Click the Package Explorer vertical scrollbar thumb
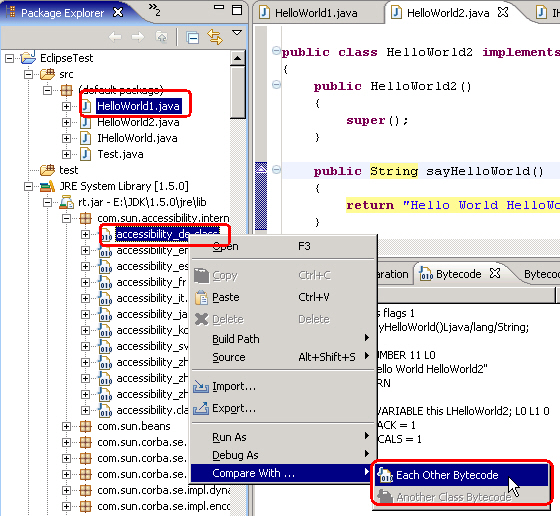Viewport: 560px width, 516px height. pos(238,92)
